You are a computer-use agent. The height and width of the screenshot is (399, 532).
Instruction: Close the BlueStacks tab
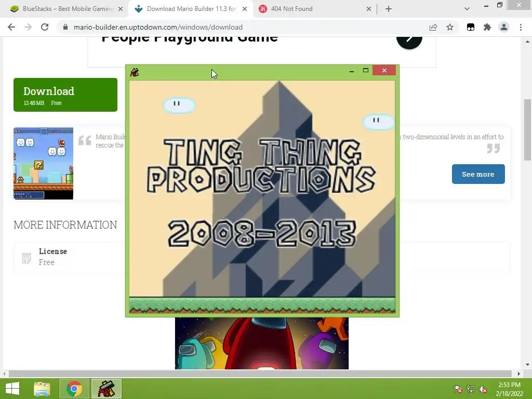pos(121,9)
